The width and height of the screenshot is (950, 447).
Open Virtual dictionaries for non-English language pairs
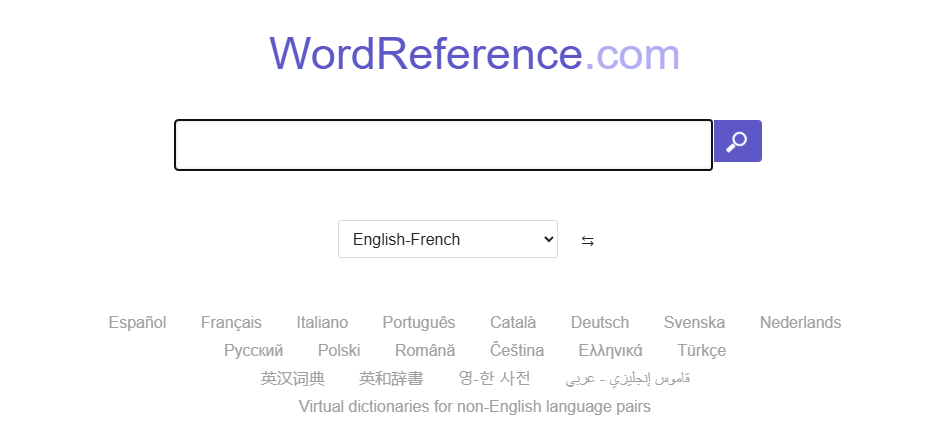(x=474, y=406)
